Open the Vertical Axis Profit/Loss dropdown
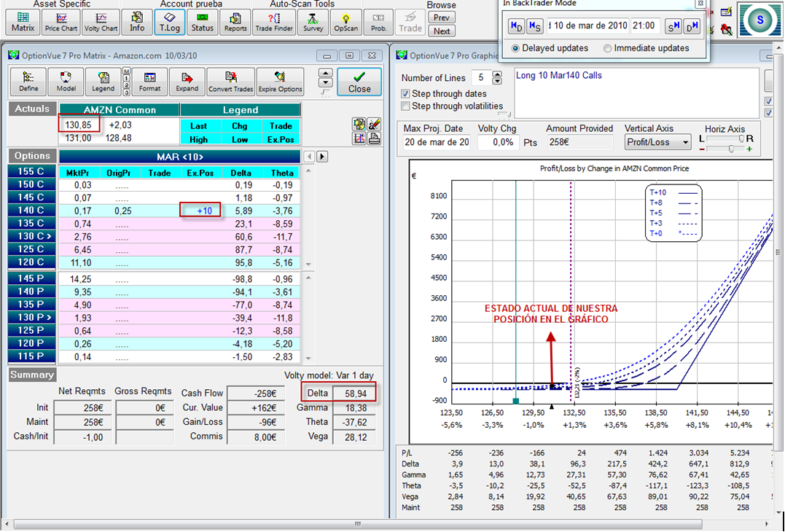The height and width of the screenshot is (532, 785). 657,142
